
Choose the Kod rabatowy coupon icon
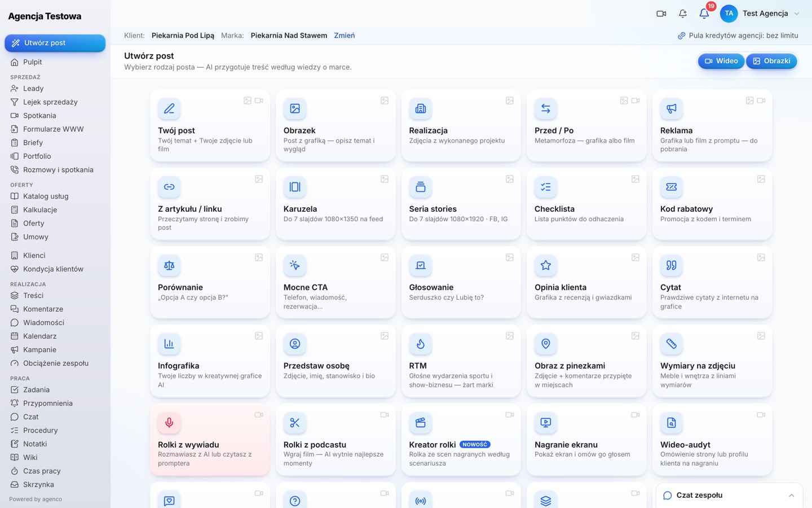671,187
